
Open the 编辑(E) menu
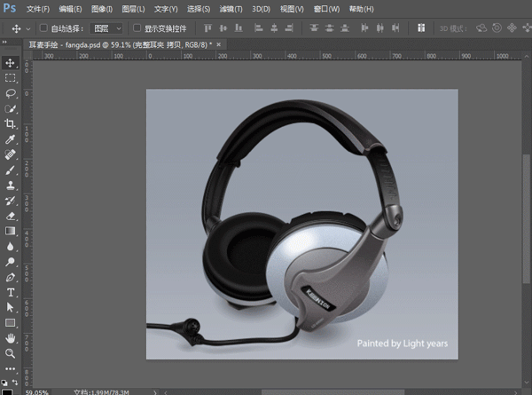click(70, 9)
